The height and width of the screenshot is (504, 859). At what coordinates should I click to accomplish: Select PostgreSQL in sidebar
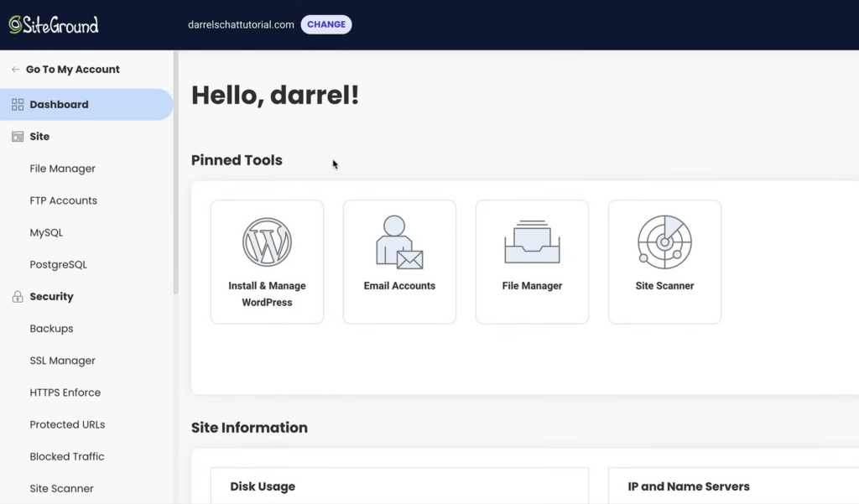point(59,265)
